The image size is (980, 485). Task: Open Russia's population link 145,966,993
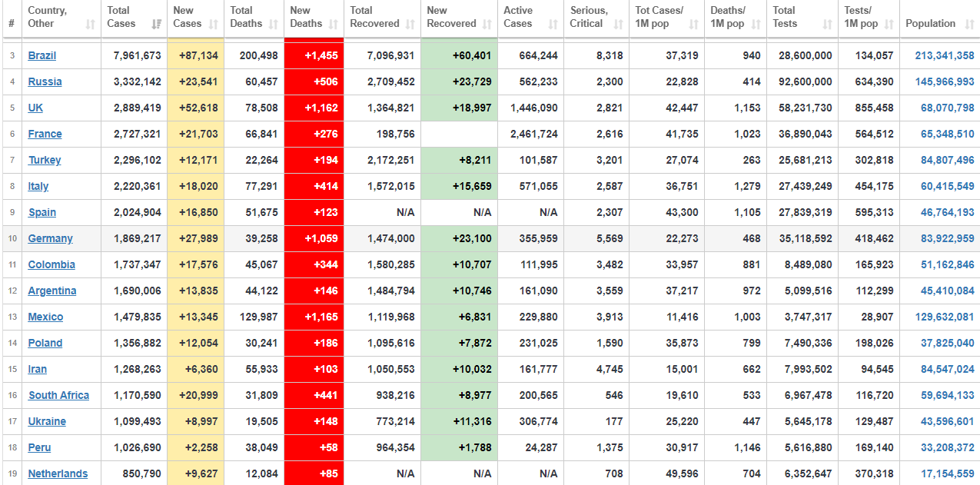click(945, 81)
